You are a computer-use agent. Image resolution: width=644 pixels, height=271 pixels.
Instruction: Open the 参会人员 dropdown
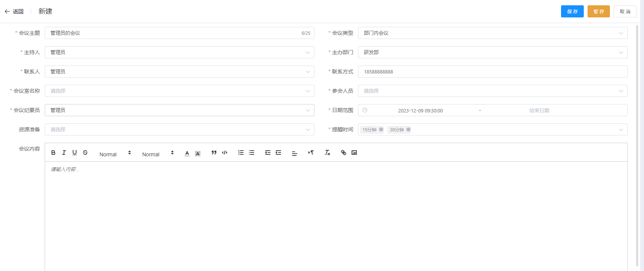click(492, 91)
